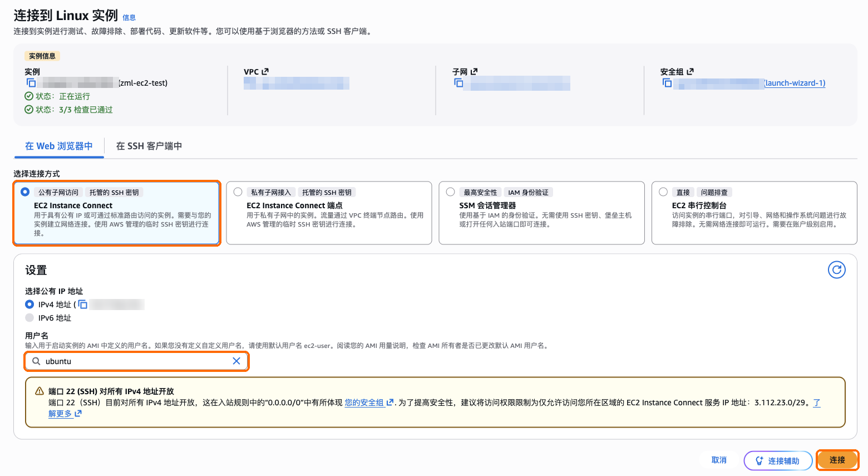This screenshot has height=476, width=868.
Task: Open the launch-wizard-1 security group link
Action: 795,83
